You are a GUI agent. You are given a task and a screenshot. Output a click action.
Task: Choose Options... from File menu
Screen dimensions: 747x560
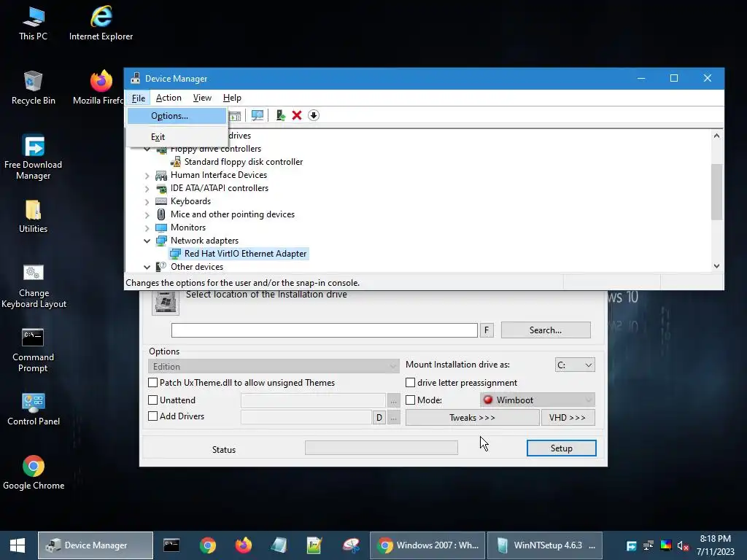pyautogui.click(x=177, y=116)
